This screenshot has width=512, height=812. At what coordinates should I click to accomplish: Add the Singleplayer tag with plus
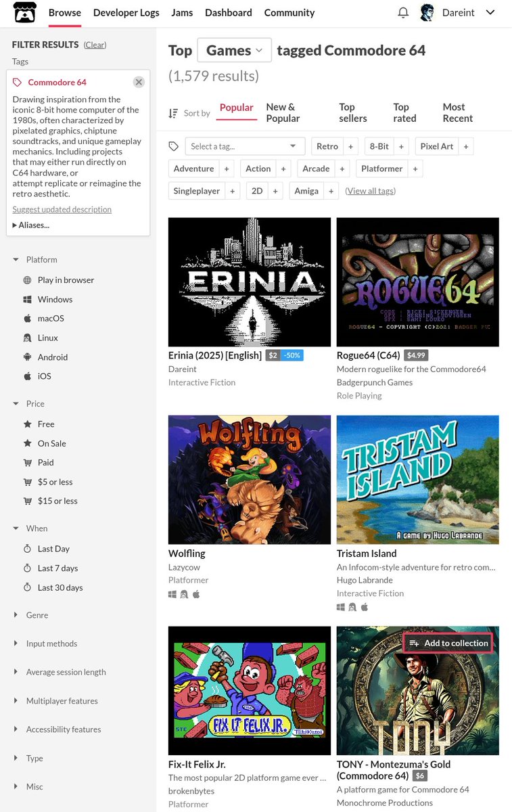232,191
